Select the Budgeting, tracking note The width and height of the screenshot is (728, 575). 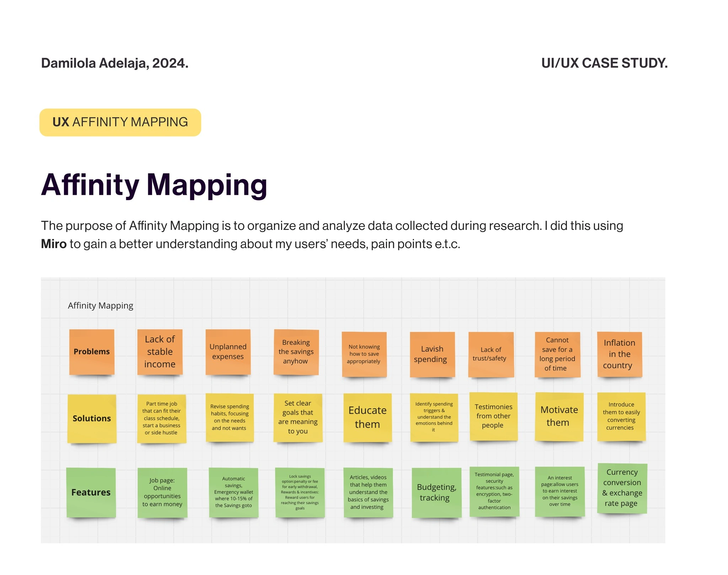point(437,493)
